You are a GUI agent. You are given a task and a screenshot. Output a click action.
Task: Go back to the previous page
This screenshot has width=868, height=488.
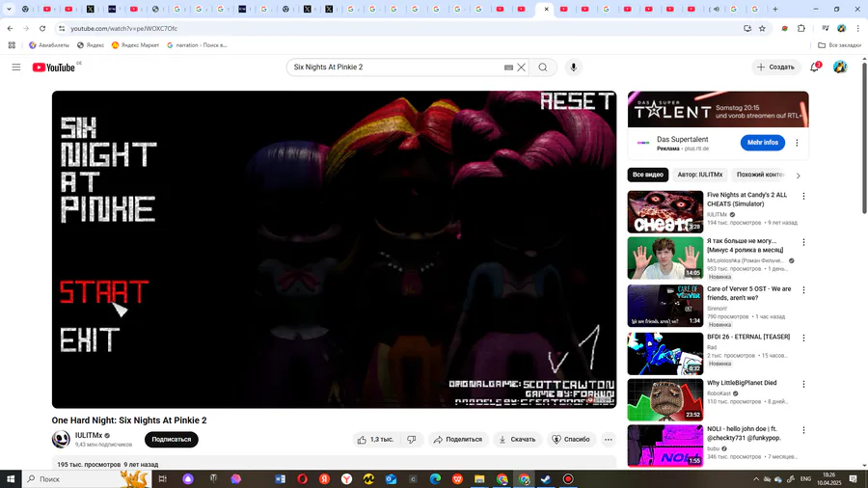10,28
